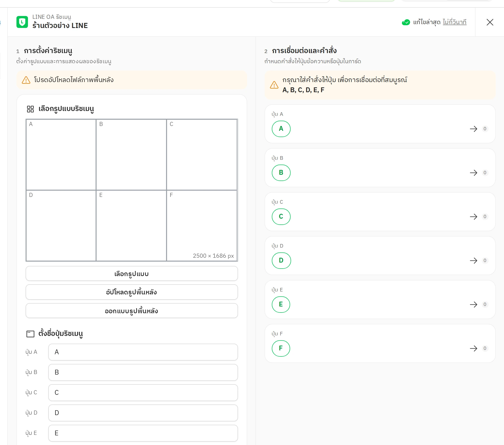Click the 0 command count in ปุ่ม F card

[485, 348]
